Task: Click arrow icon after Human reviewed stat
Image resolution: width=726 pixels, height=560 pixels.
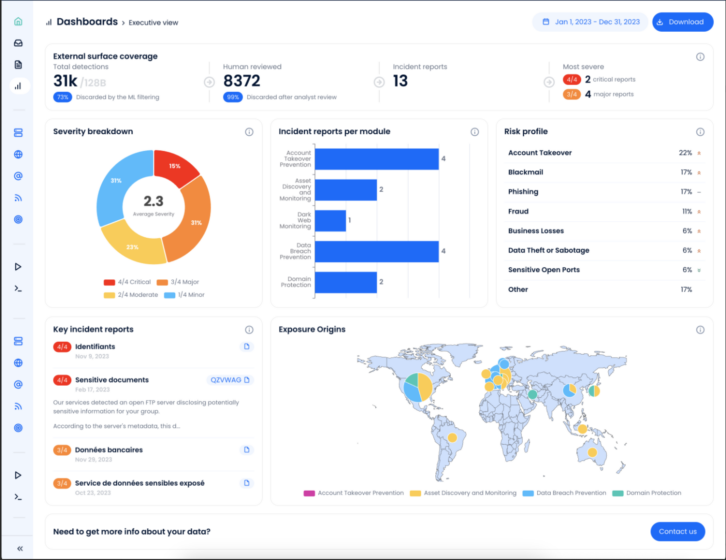Action: click(379, 82)
